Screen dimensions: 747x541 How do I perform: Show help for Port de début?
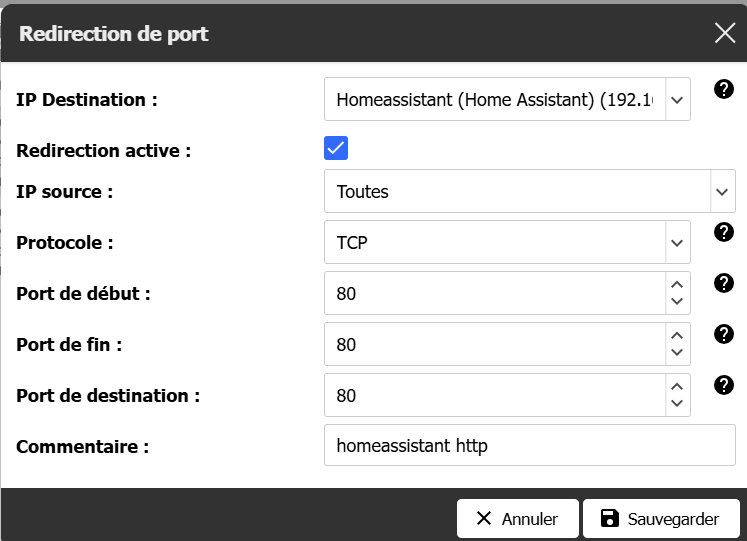(724, 283)
